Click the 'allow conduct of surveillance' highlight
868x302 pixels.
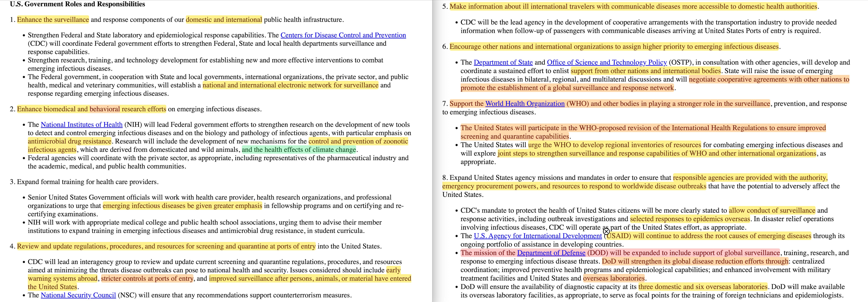pyautogui.click(x=772, y=210)
